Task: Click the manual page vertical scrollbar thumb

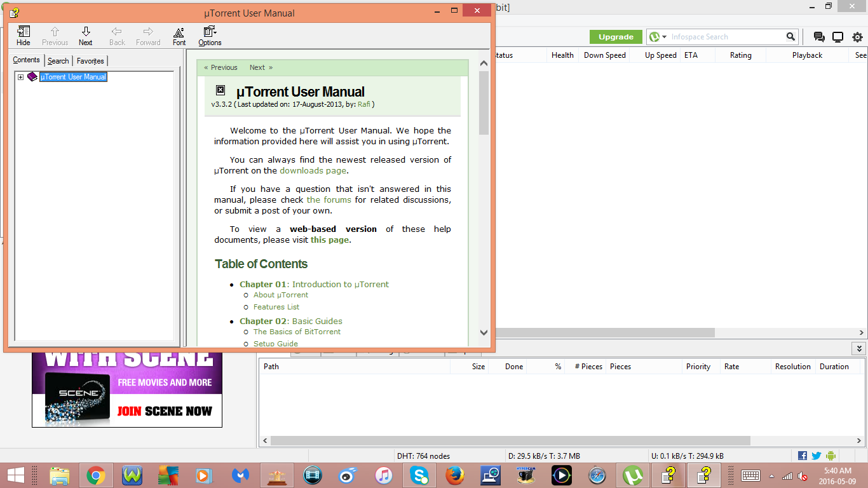Action: click(484, 102)
